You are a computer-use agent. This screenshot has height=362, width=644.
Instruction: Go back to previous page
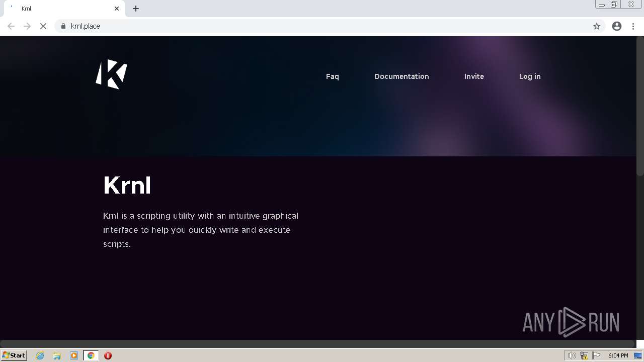(11, 26)
